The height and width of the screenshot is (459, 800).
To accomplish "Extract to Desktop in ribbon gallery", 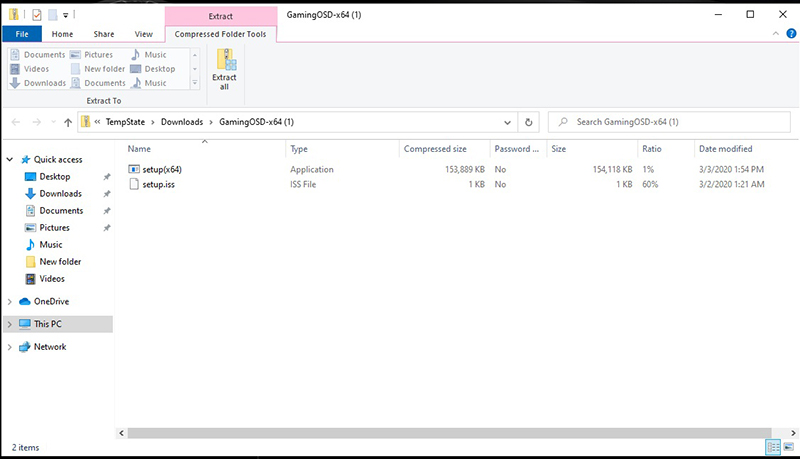I will tap(153, 69).
